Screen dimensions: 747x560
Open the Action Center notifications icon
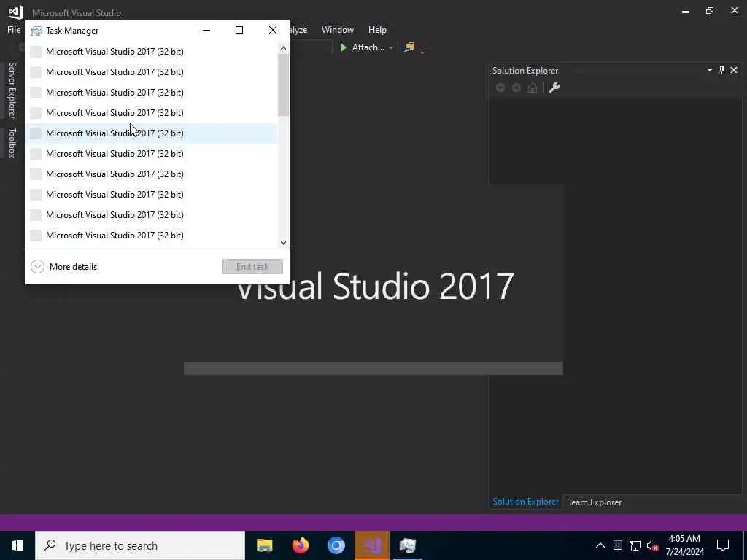pyautogui.click(x=723, y=545)
